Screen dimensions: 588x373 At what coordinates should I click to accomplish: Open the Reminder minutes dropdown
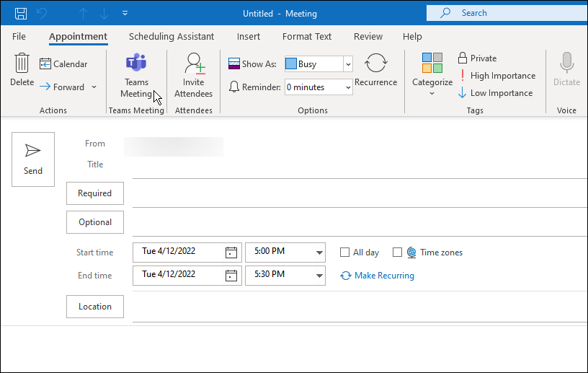[348, 87]
